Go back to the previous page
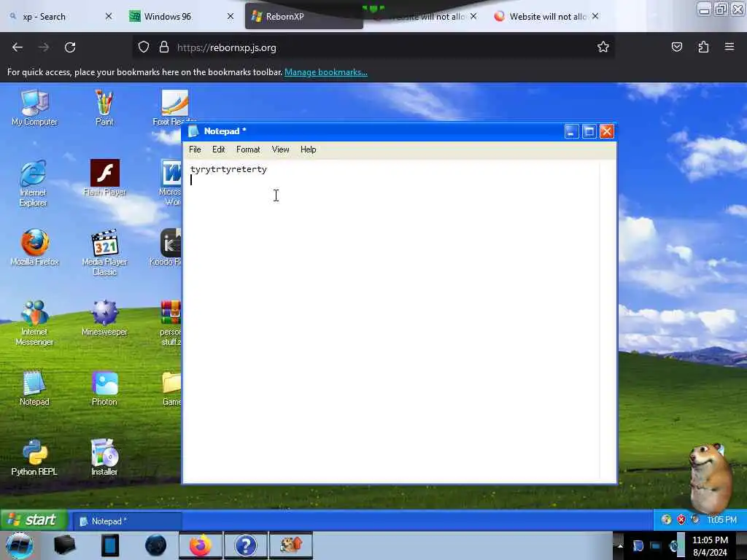Viewport: 747px width, 560px height. tap(18, 47)
